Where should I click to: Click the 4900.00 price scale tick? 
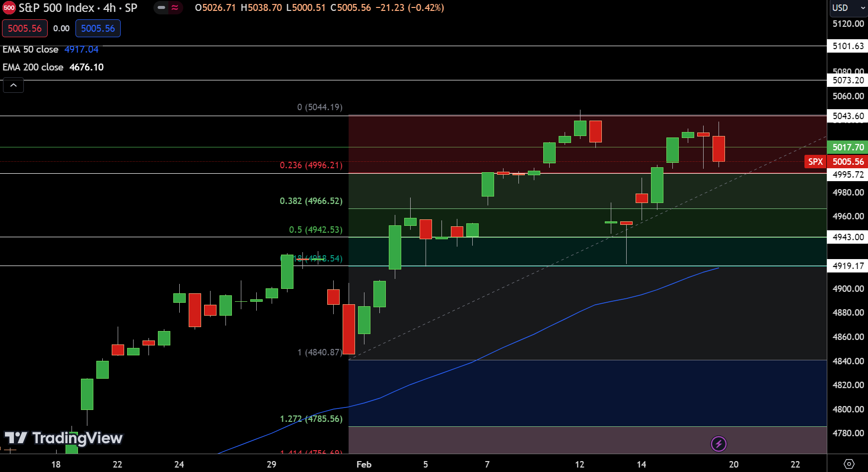coord(848,289)
